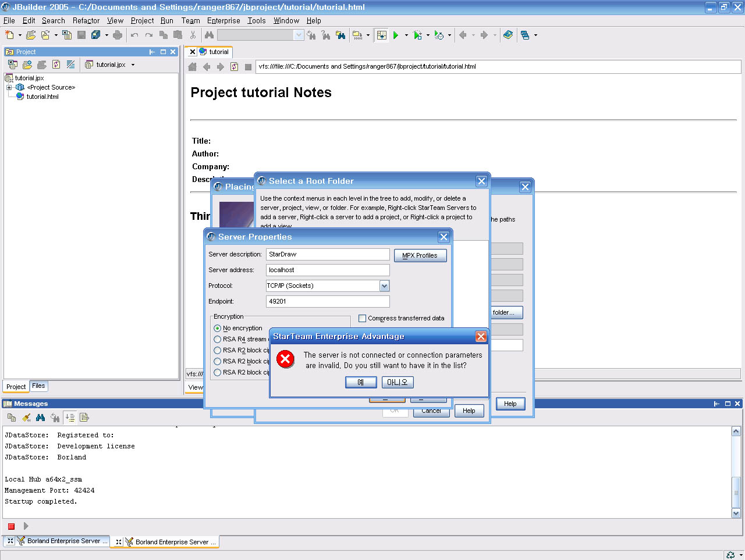Click the Messages scrollbar up arrow
This screenshot has height=560, width=745.
[x=736, y=431]
